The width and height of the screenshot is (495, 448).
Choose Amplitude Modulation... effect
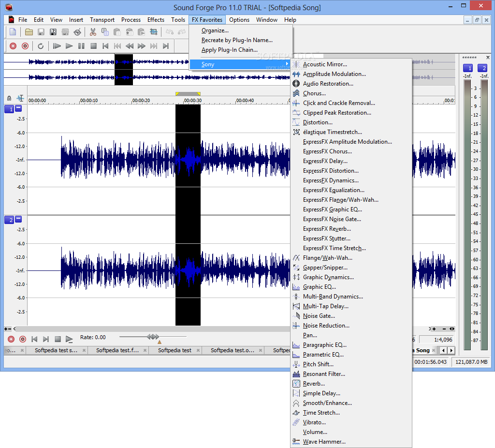[351, 74]
